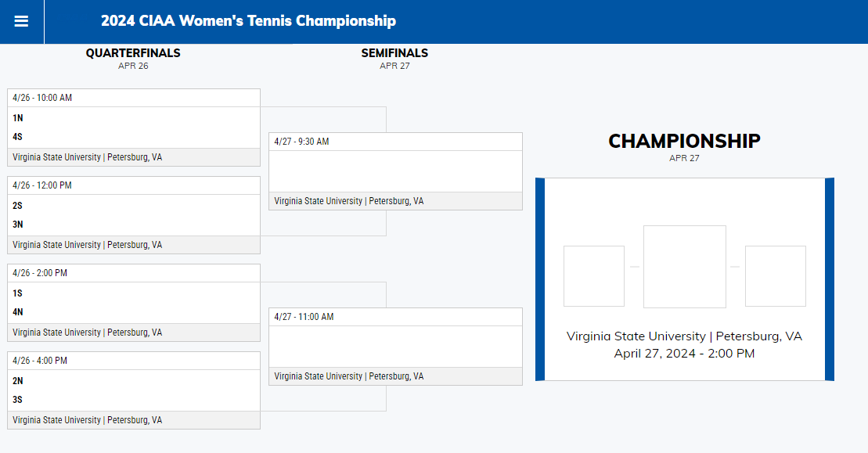Select seed 3N in the second quarterfinal

16,224
